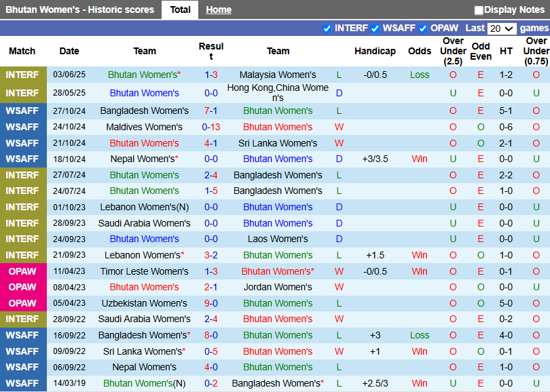
Task: Click the +2.5/3 handicap value
Action: pyautogui.click(x=375, y=384)
